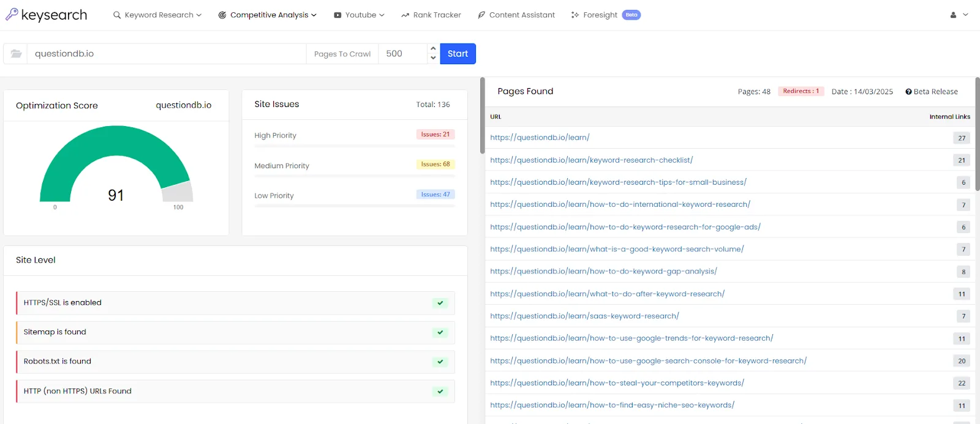Open the how-to-do-international-keyword-research URL
Viewport: 980px width, 424px height.
click(620, 204)
